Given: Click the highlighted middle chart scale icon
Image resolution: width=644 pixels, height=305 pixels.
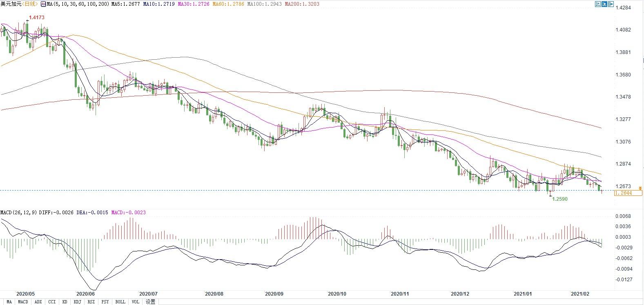Looking at the screenshot, I should tap(604, 4).
